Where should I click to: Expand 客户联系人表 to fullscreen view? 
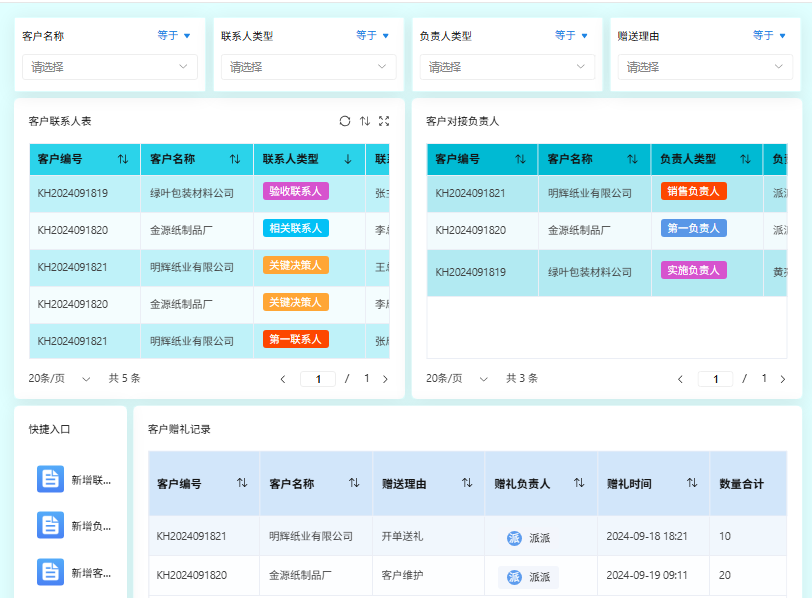click(384, 121)
